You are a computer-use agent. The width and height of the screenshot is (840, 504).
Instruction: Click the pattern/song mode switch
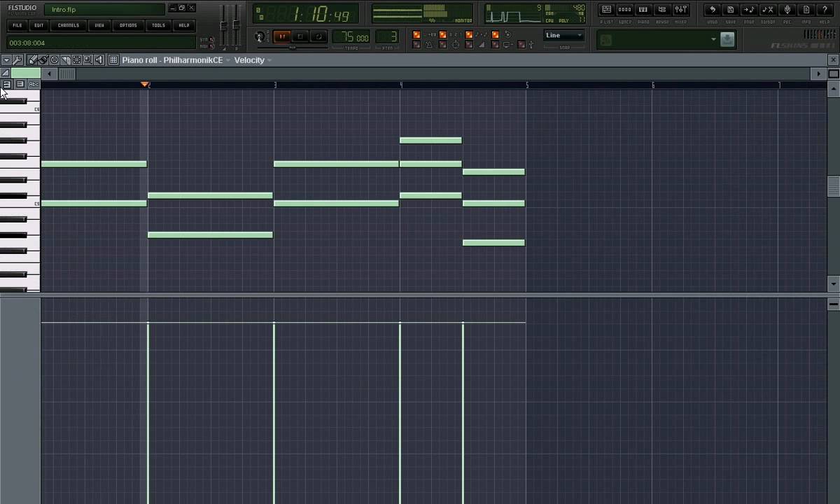[260, 36]
